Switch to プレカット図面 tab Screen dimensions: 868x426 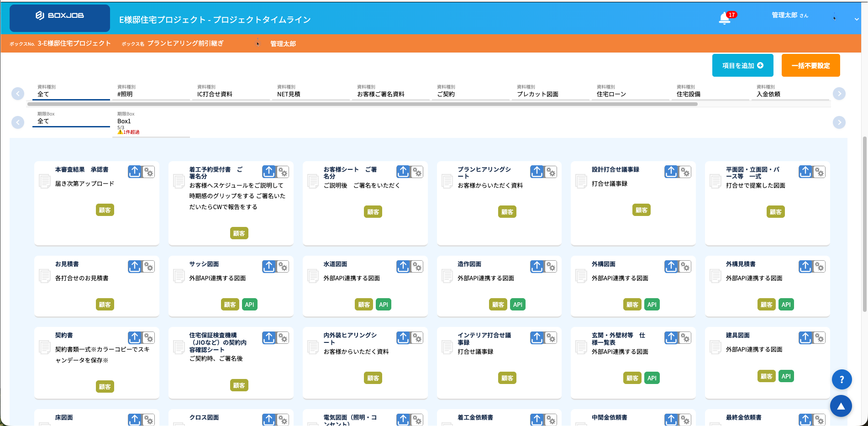[x=551, y=91]
